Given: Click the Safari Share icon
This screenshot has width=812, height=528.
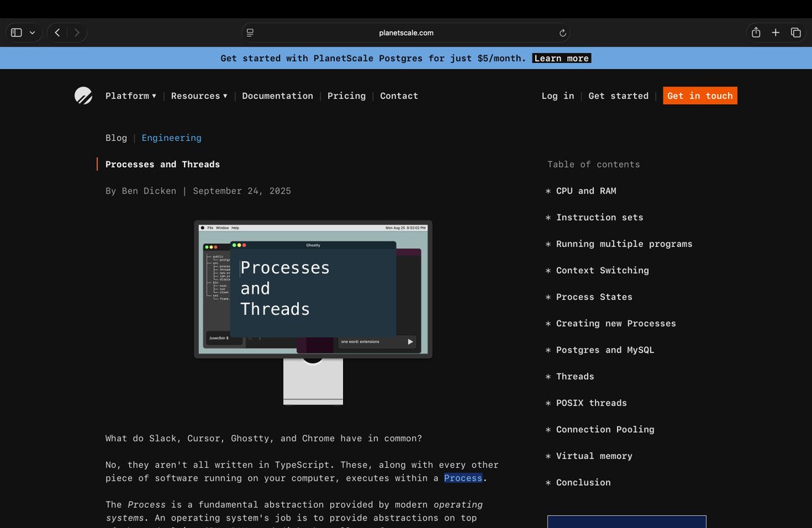Looking at the screenshot, I should tap(756, 32).
